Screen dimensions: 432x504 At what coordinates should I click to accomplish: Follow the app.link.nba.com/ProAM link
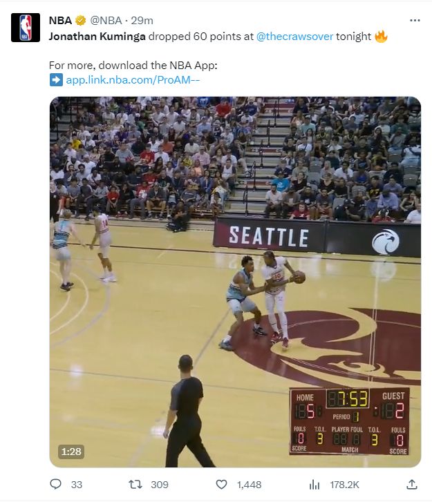pyautogui.click(x=133, y=79)
